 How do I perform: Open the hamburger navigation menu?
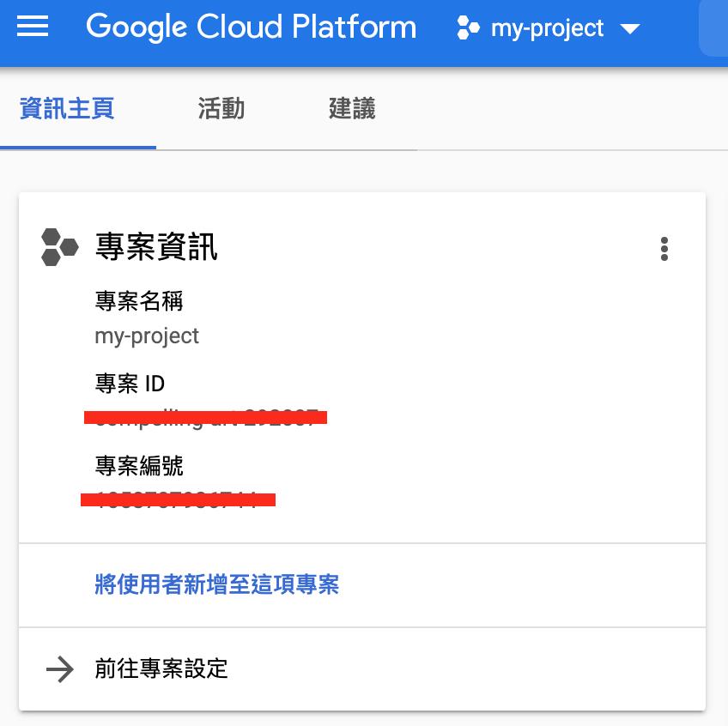coord(33,26)
